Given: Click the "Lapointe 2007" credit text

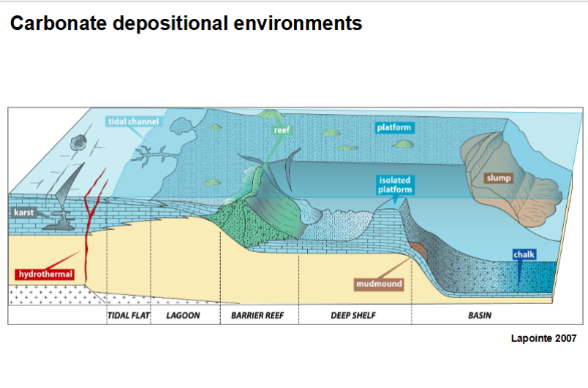Looking at the screenshot, I should point(543,338).
